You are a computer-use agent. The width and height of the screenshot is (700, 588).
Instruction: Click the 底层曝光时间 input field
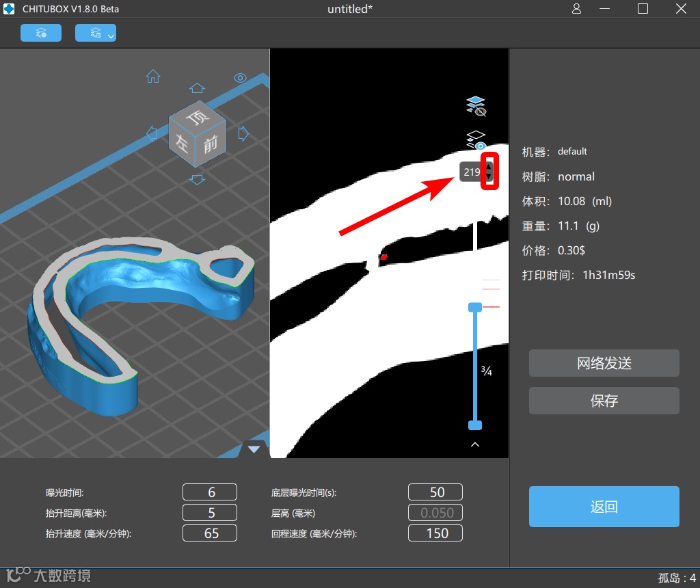pos(435,492)
